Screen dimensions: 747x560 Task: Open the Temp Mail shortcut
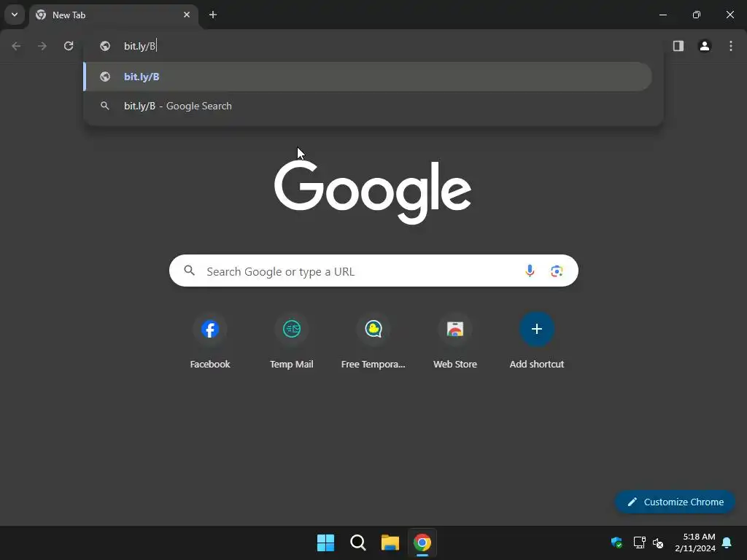[x=292, y=341]
